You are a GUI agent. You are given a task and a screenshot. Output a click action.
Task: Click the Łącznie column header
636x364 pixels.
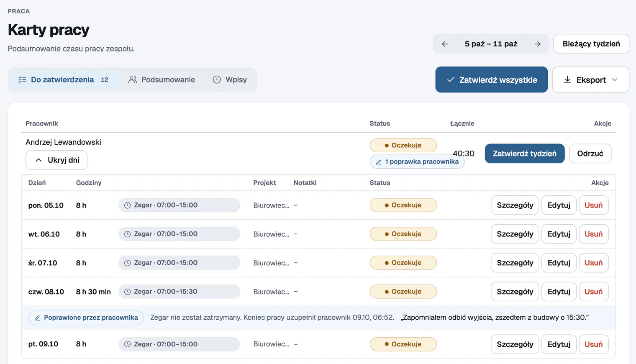click(x=462, y=123)
